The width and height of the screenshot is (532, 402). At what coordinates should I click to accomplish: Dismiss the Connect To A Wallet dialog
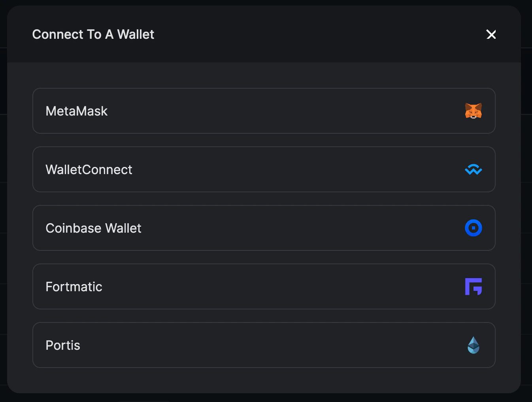coord(491,34)
